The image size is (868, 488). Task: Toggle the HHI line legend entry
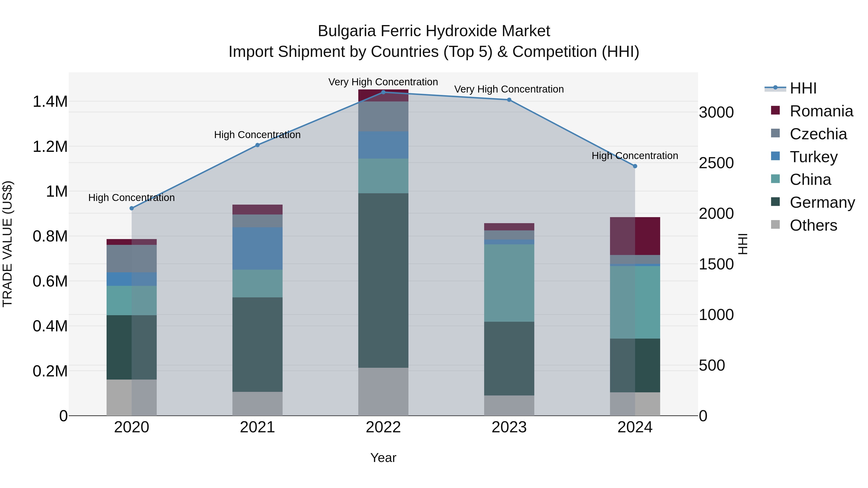791,88
